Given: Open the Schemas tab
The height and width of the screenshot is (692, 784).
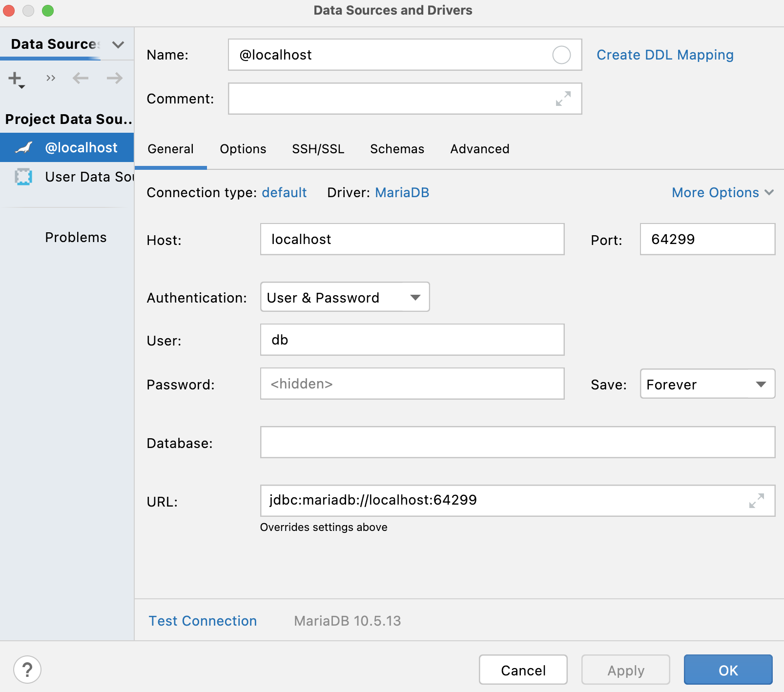Looking at the screenshot, I should [x=397, y=149].
